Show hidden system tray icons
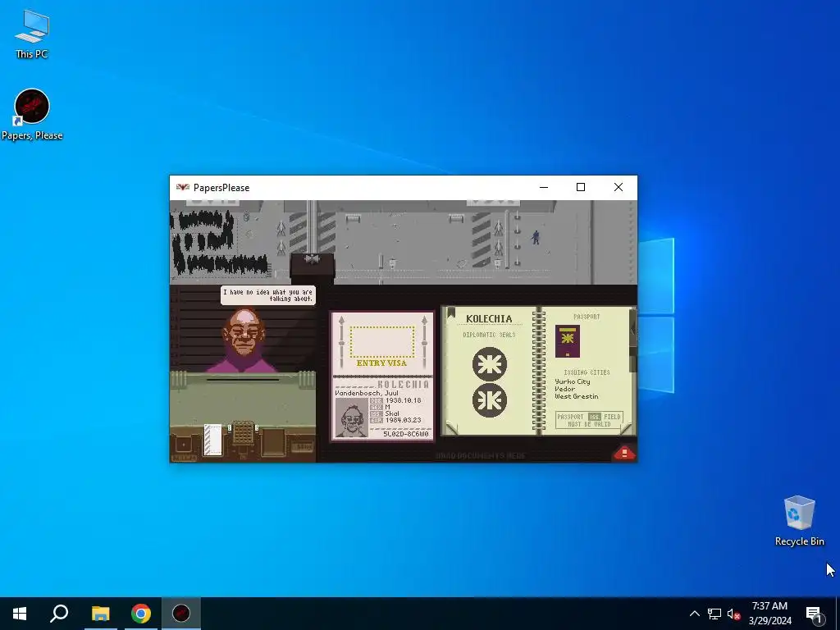840x630 pixels. pos(694,614)
